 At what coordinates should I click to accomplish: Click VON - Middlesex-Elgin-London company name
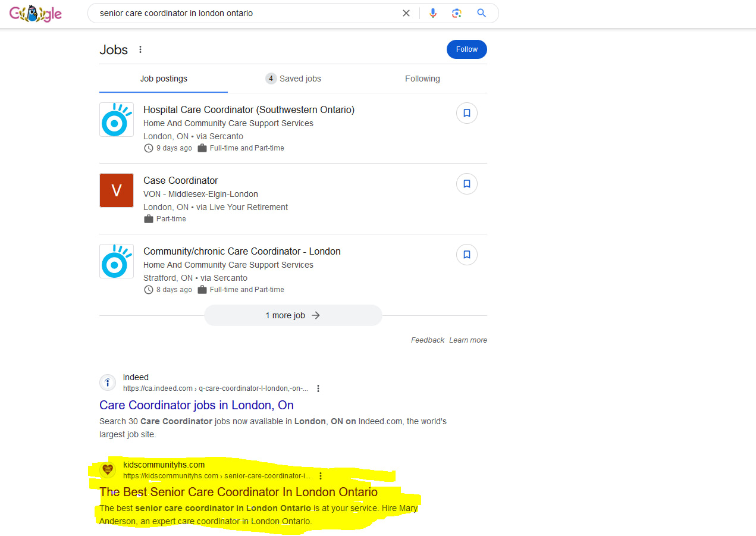[200, 194]
